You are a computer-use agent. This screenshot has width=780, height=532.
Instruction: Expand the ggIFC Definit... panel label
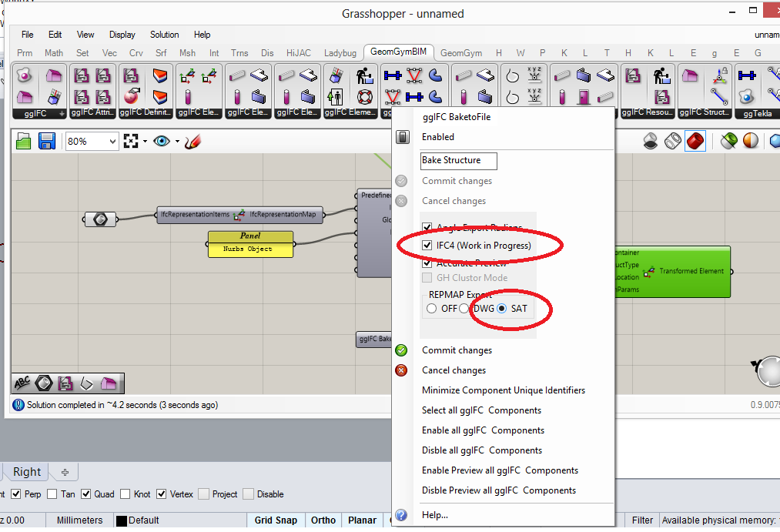(x=146, y=113)
